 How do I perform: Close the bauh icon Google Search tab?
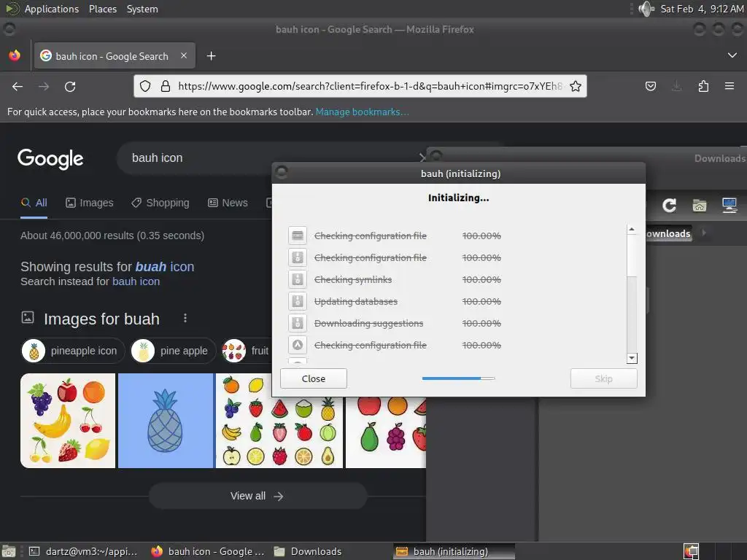click(x=184, y=55)
